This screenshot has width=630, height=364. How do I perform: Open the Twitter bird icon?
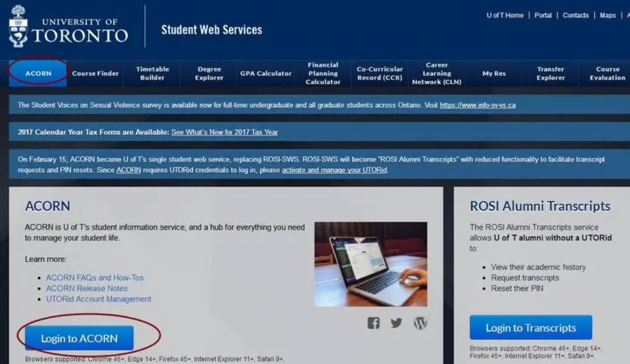tap(396, 323)
